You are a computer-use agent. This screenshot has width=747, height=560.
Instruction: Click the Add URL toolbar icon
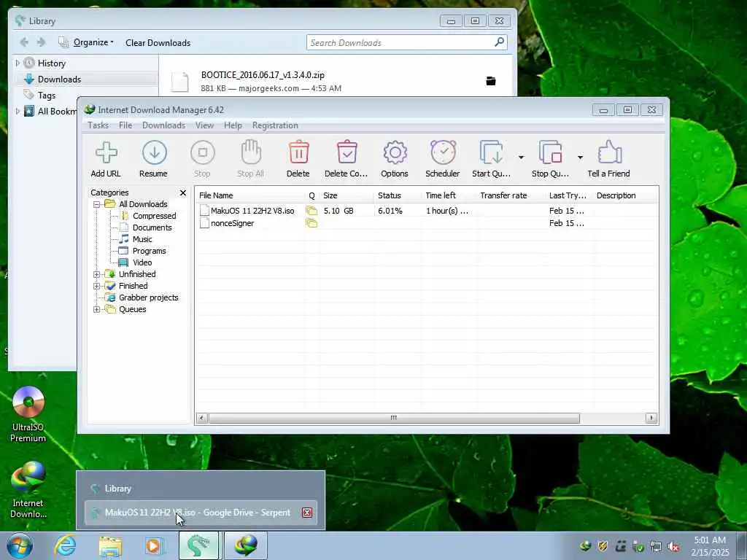point(106,159)
